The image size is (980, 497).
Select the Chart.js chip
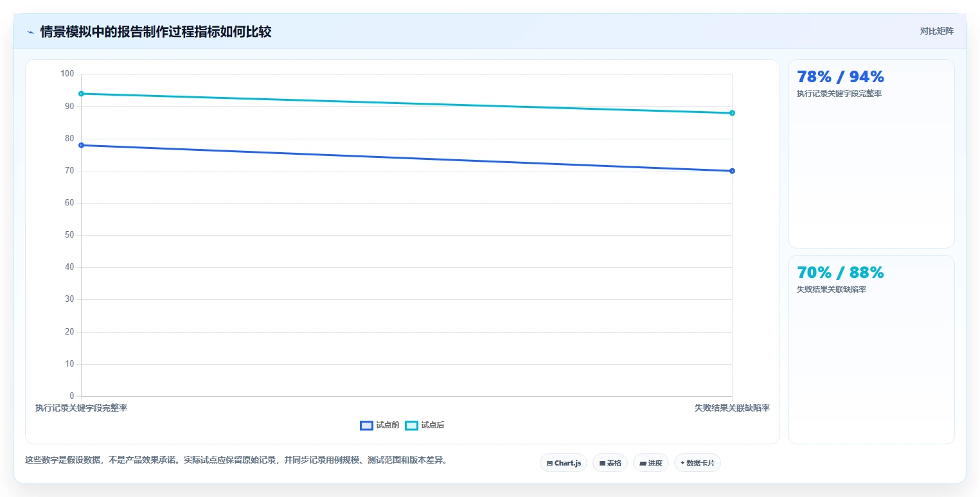point(564,463)
